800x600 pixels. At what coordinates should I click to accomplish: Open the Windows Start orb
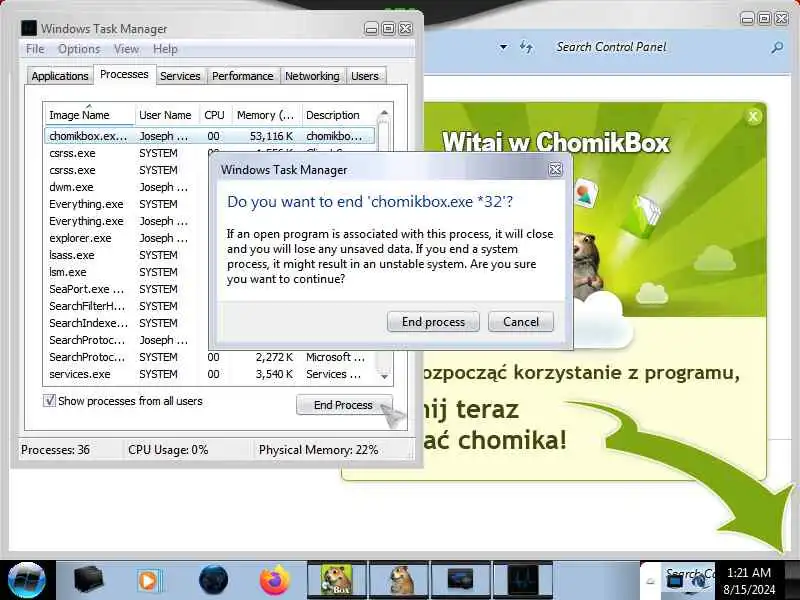[27, 580]
